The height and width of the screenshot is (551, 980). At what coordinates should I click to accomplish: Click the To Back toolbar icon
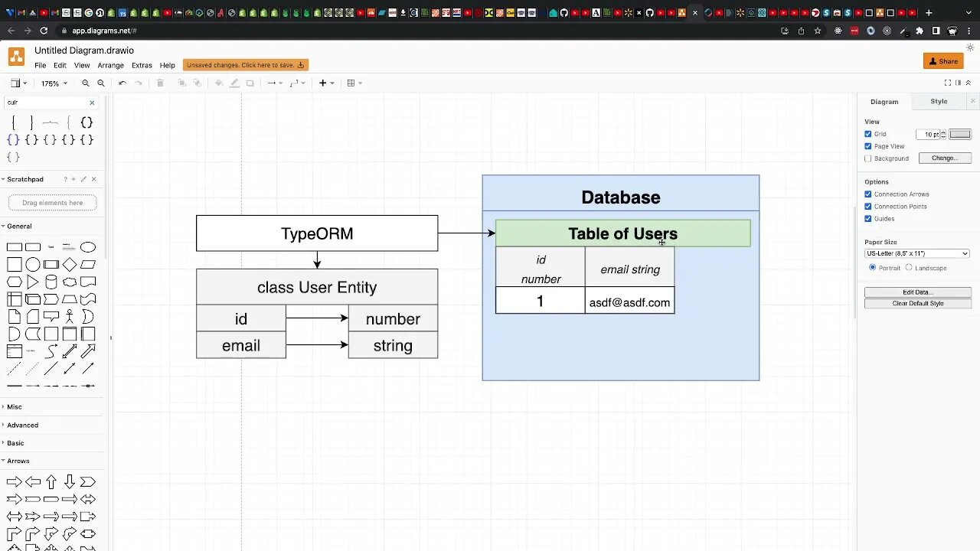tap(197, 83)
